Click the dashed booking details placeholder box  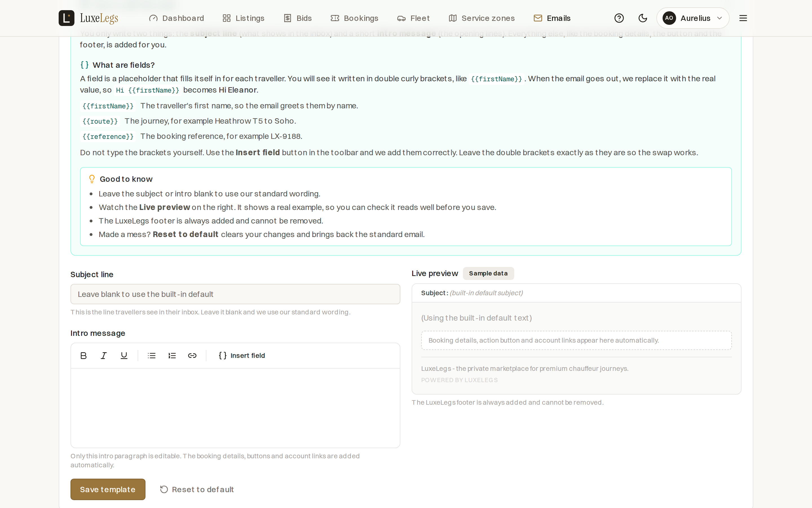coord(576,340)
